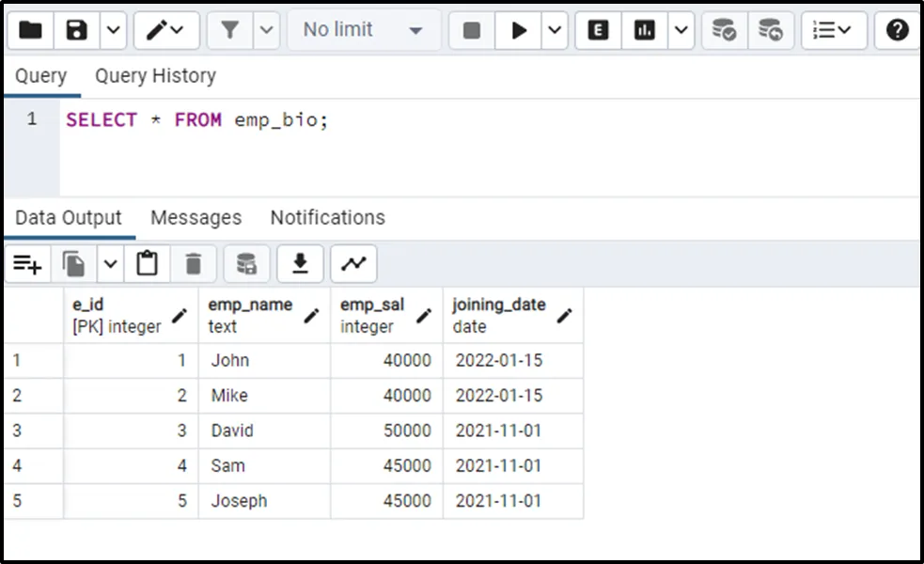Click the Stop query square icon
This screenshot has height=564, width=924.
click(x=472, y=30)
